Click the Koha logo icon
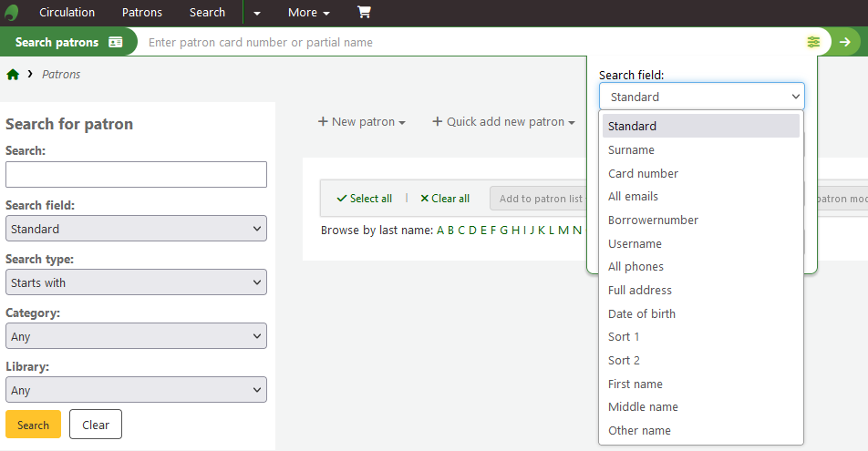 pyautogui.click(x=12, y=13)
